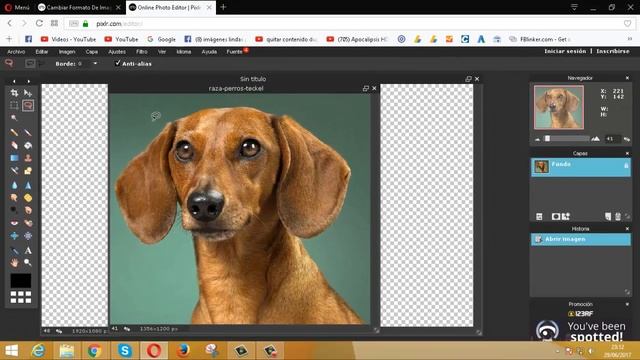
Task: Select the Move tool
Action: coord(28,93)
